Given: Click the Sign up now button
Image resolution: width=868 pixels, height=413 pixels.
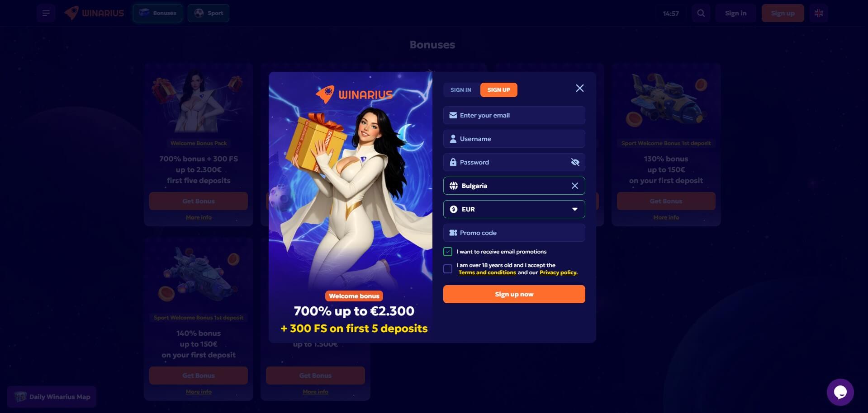Looking at the screenshot, I should 514,294.
